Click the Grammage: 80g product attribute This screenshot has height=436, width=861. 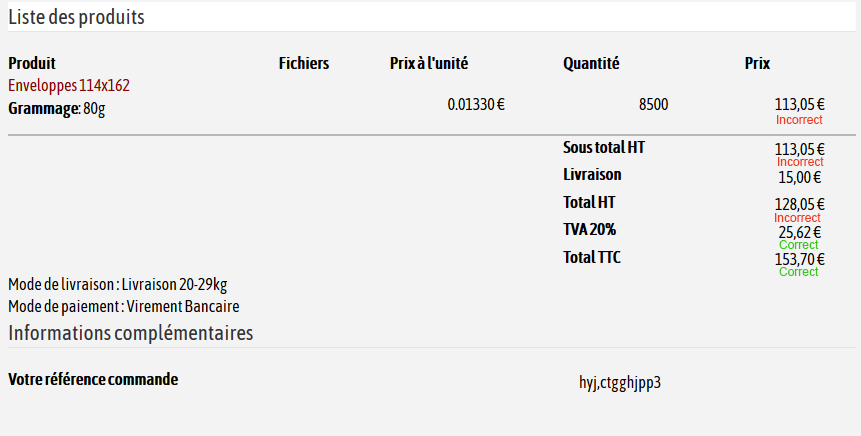56,107
